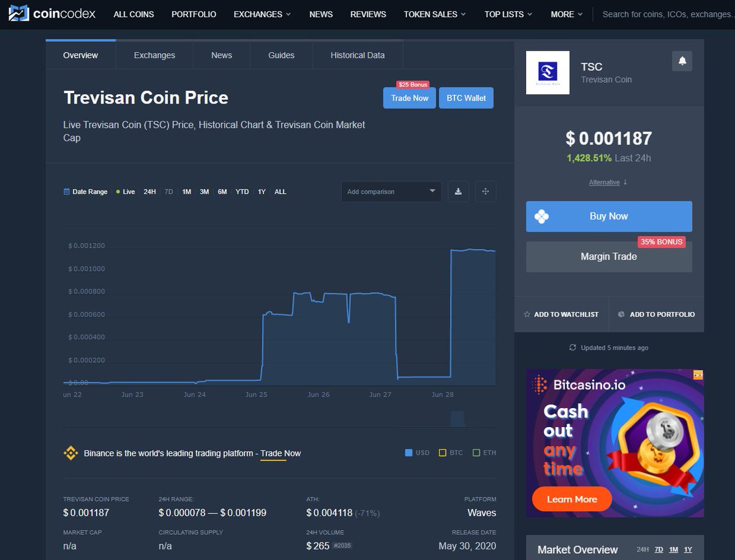
Task: Expand the Alternative link arrow
Action: coord(625,182)
